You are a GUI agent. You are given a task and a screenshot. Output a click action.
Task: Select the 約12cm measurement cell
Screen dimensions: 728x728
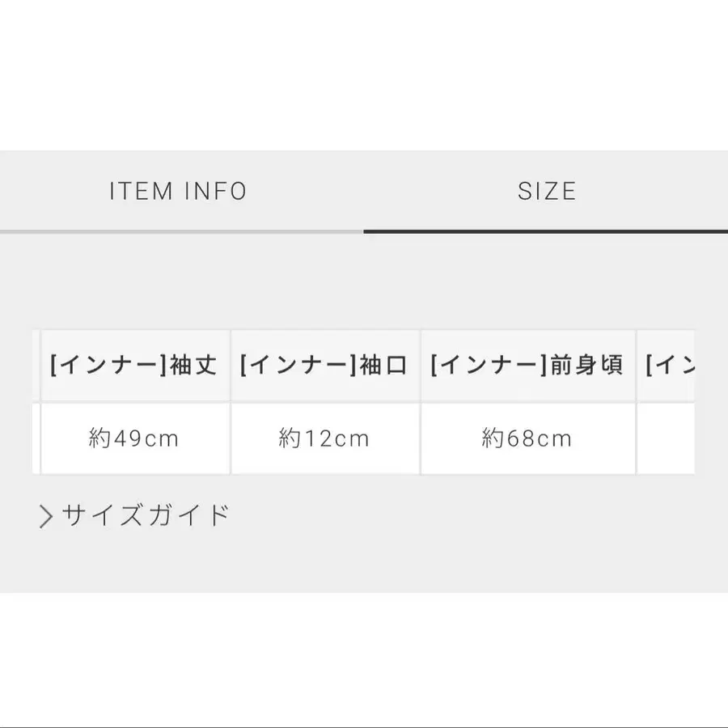click(x=325, y=438)
